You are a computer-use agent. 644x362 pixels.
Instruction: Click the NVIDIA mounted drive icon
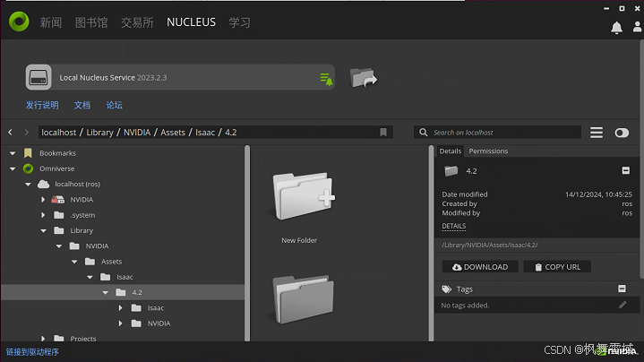[x=58, y=200]
